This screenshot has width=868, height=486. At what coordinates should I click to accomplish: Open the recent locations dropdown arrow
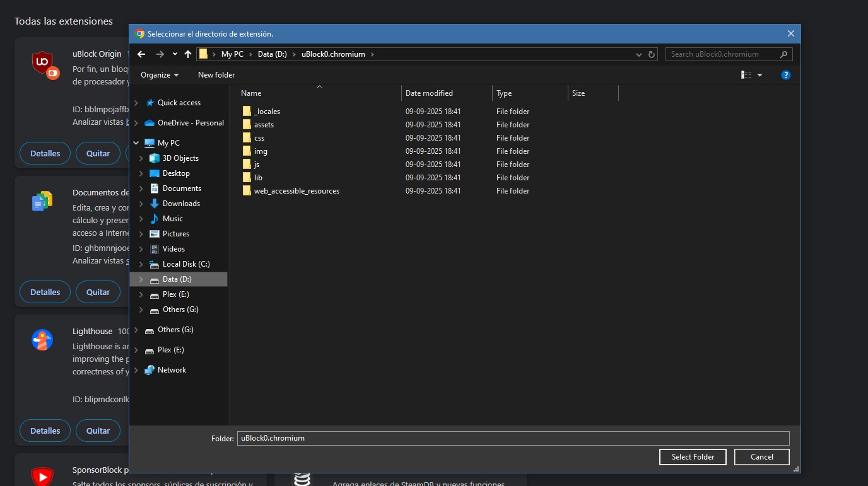[x=175, y=54]
